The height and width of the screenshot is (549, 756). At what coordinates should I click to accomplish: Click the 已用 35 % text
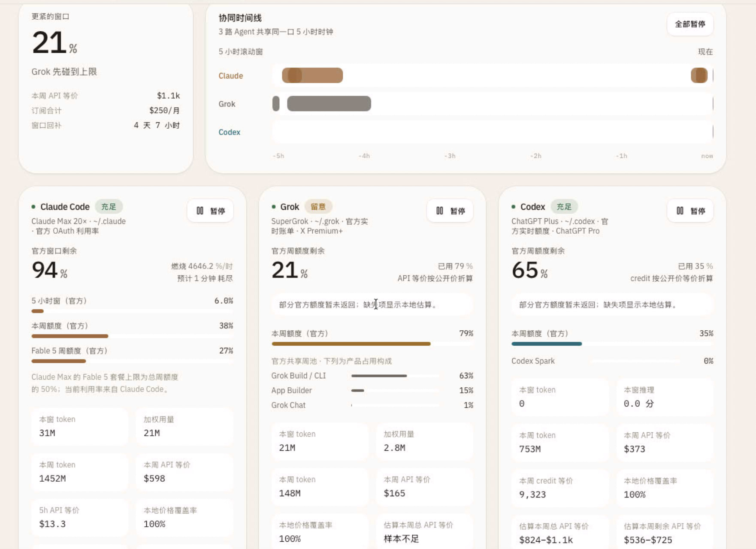click(x=696, y=266)
